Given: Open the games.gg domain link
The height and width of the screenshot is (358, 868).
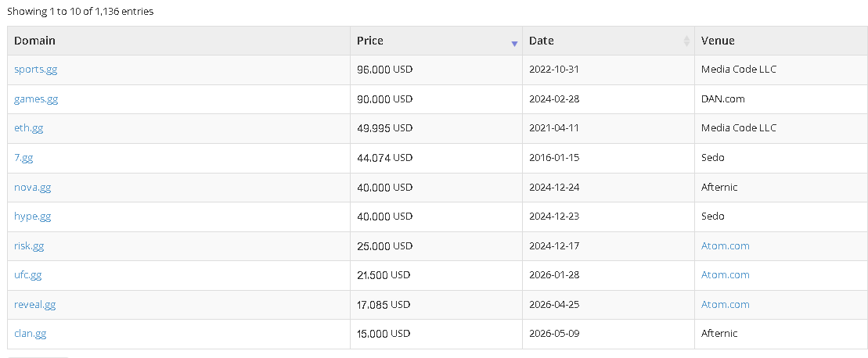Looking at the screenshot, I should click(36, 99).
